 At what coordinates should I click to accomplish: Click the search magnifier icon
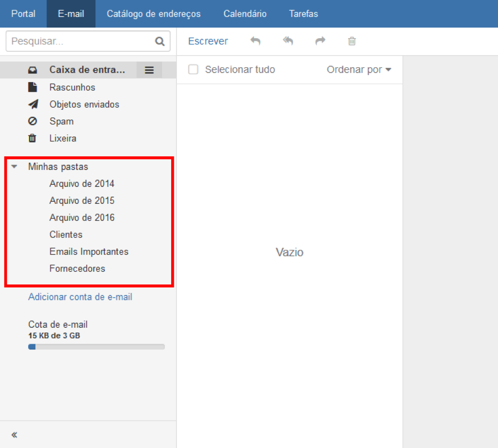pyautogui.click(x=159, y=41)
